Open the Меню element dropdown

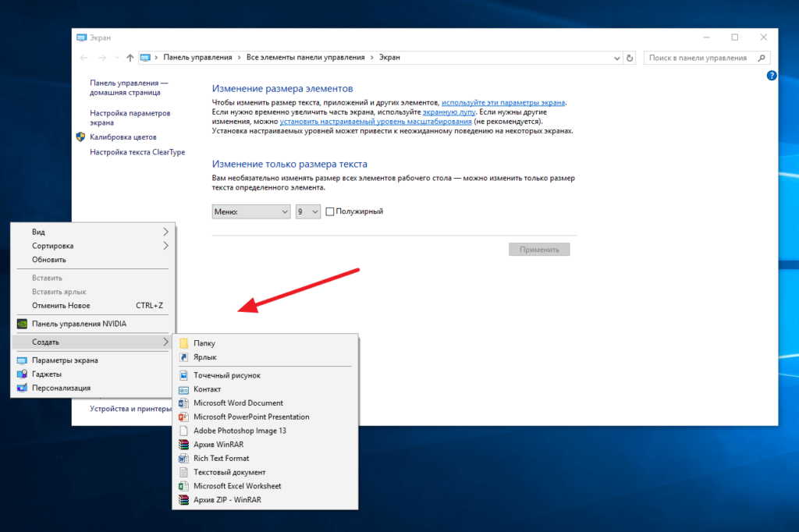(250, 211)
